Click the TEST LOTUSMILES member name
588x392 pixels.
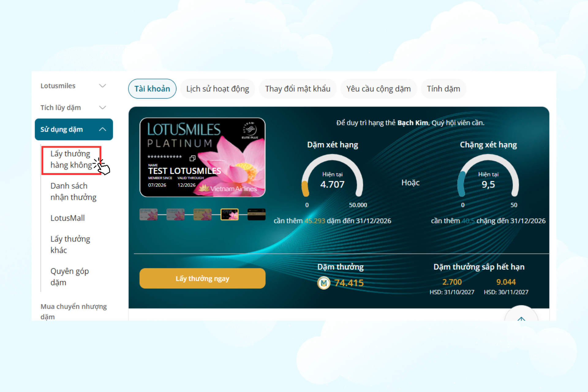pyautogui.click(x=184, y=171)
